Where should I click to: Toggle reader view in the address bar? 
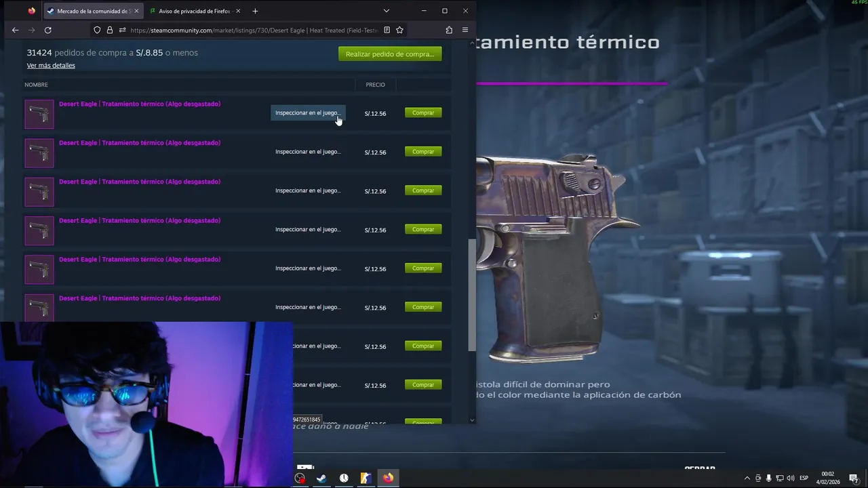(x=387, y=30)
